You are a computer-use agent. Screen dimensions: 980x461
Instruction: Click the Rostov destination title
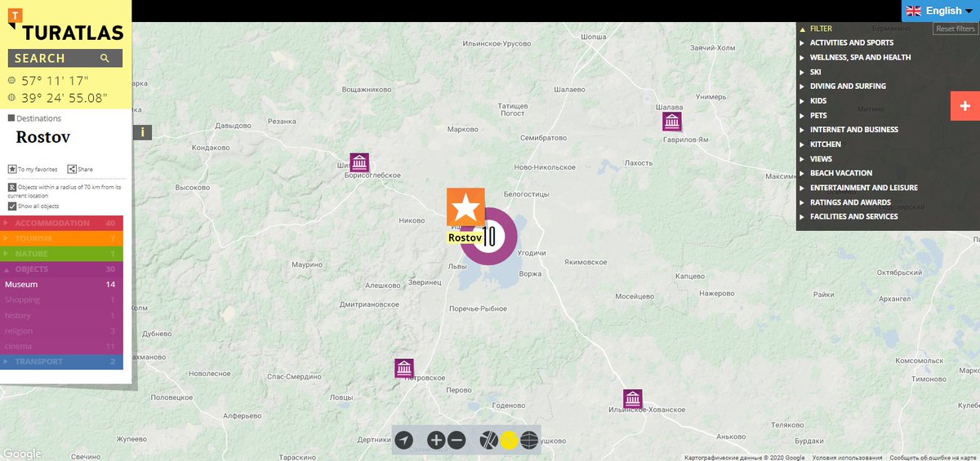pos(43,137)
